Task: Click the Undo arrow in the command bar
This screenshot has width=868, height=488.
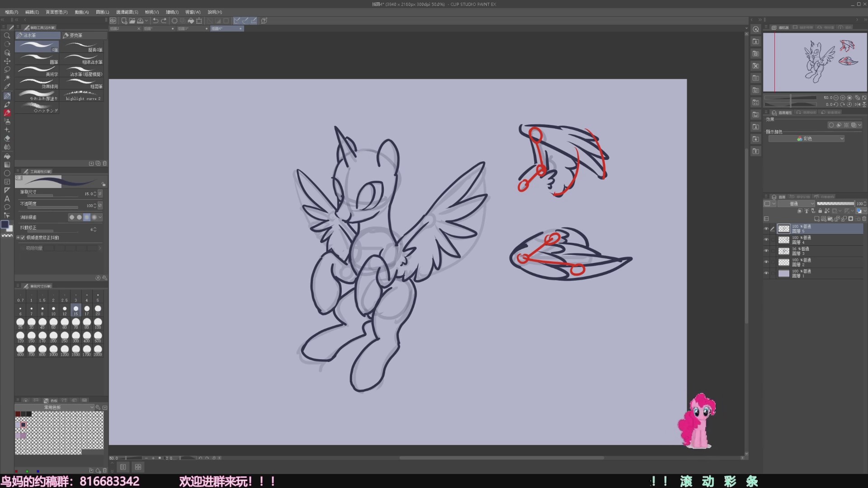Action: tap(156, 21)
